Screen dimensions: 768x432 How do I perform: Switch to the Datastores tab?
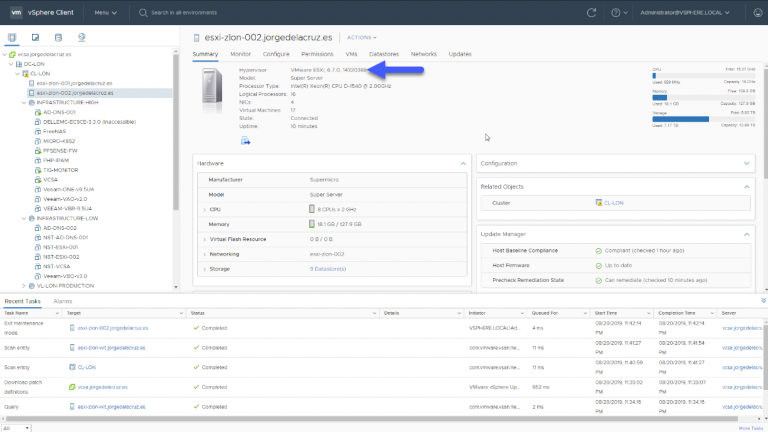point(384,54)
